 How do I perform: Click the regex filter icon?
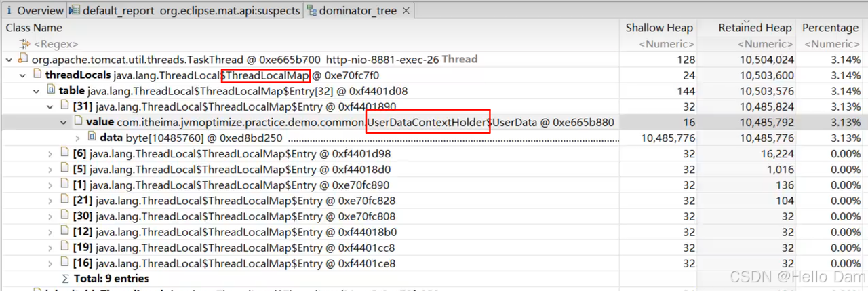tap(26, 44)
